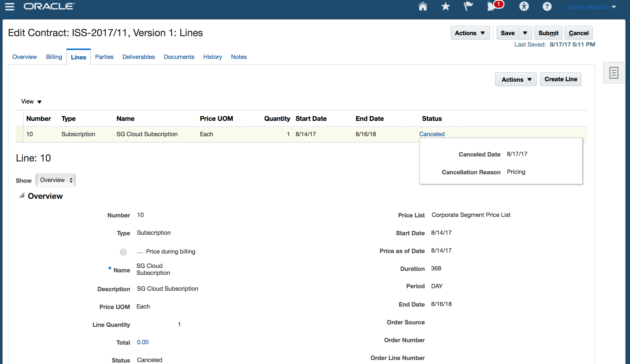This screenshot has height=364, width=630.
Task: Open the side panel document icon
Action: click(613, 73)
